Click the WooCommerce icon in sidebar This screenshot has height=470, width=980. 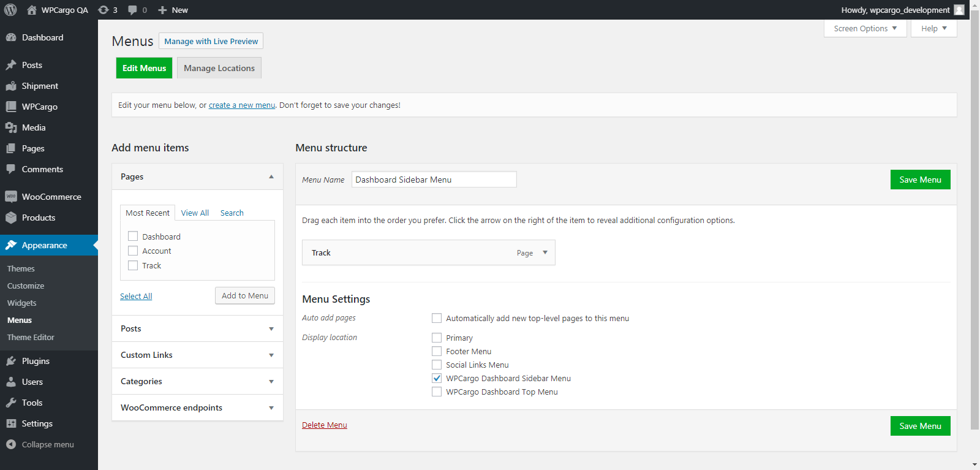(11, 197)
